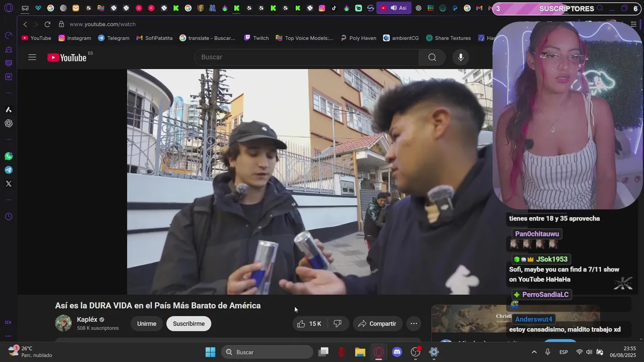Click the youtube.com/watch address bar

(103, 24)
